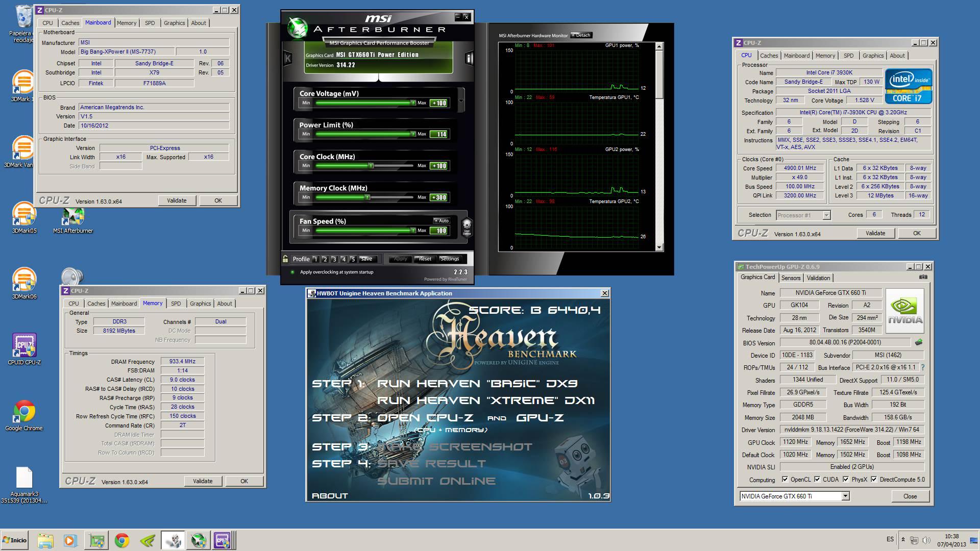Click the Afterburner profile lock icon

coord(285,259)
